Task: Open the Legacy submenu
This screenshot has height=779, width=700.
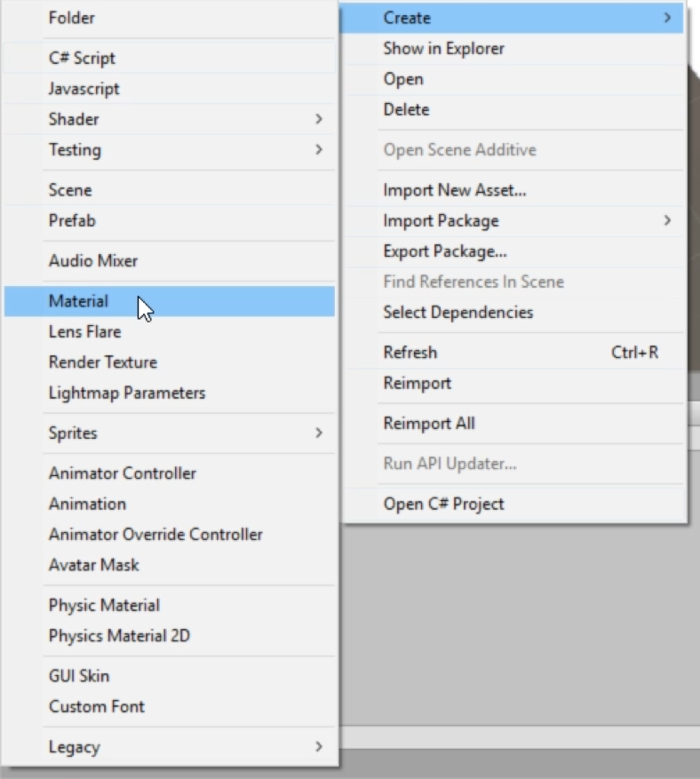Action: pyautogui.click(x=170, y=747)
